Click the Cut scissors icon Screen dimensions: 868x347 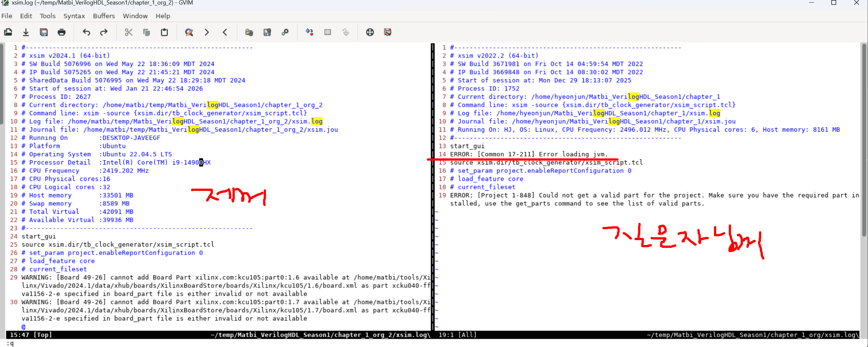pos(128,32)
